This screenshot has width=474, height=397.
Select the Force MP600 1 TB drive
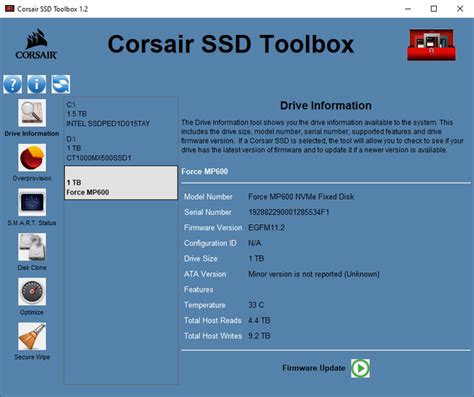[x=121, y=183]
